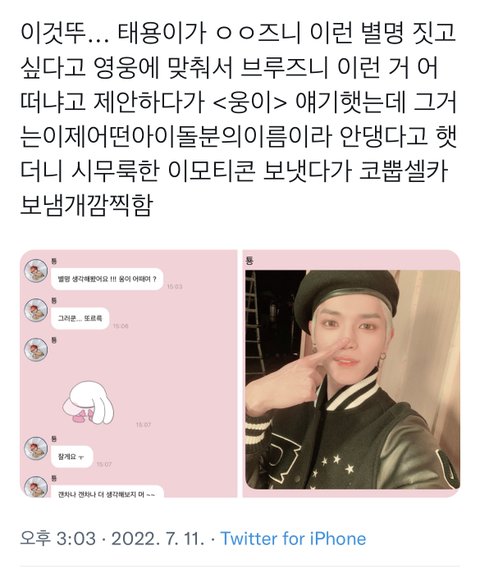This screenshot has width=480, height=578.
Task: Click profile avatar above the bunny sticker
Action: [36, 350]
